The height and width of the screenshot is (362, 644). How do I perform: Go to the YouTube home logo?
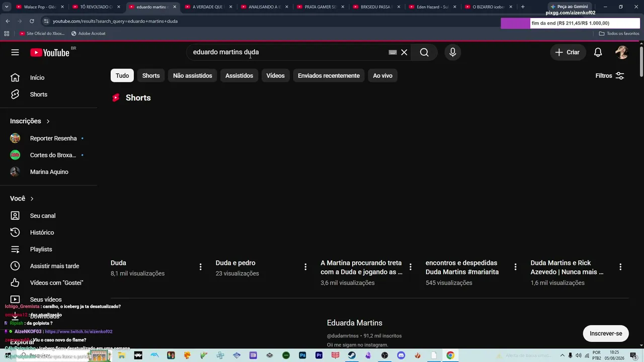pos(50,52)
